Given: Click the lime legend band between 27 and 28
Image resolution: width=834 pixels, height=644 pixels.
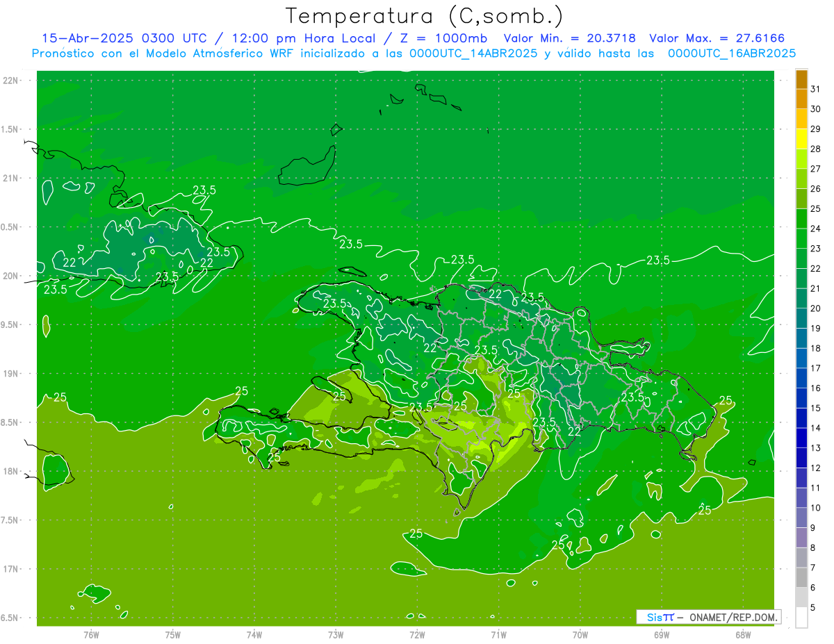Looking at the screenshot, I should (x=801, y=158).
